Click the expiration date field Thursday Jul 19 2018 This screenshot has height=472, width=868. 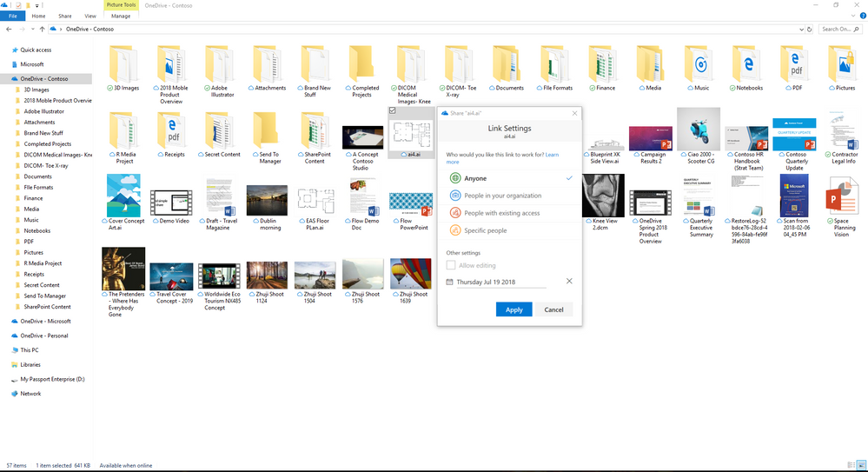(501, 282)
